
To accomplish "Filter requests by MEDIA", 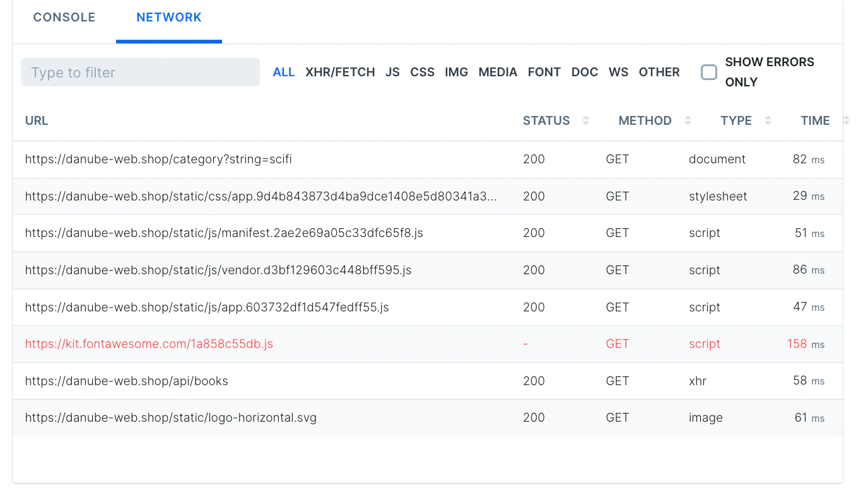I will click(498, 72).
